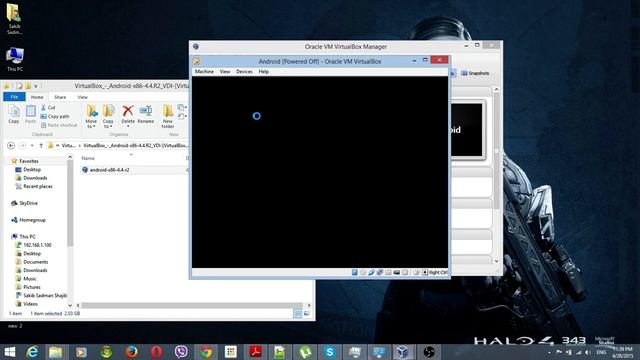Viewport: 640px width, 360px height.
Task: Open the File tab in File Explorer
Action: pyautogui.click(x=14, y=97)
